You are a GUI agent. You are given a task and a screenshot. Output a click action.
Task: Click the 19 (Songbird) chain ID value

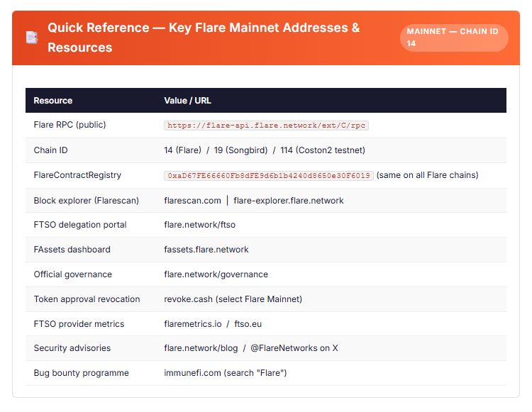240,150
